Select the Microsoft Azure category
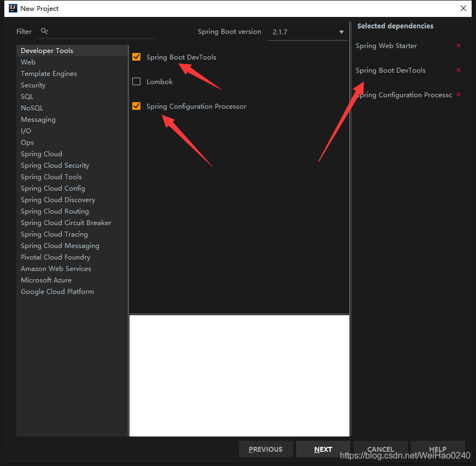Image resolution: width=476 pixels, height=466 pixels. tap(72, 280)
